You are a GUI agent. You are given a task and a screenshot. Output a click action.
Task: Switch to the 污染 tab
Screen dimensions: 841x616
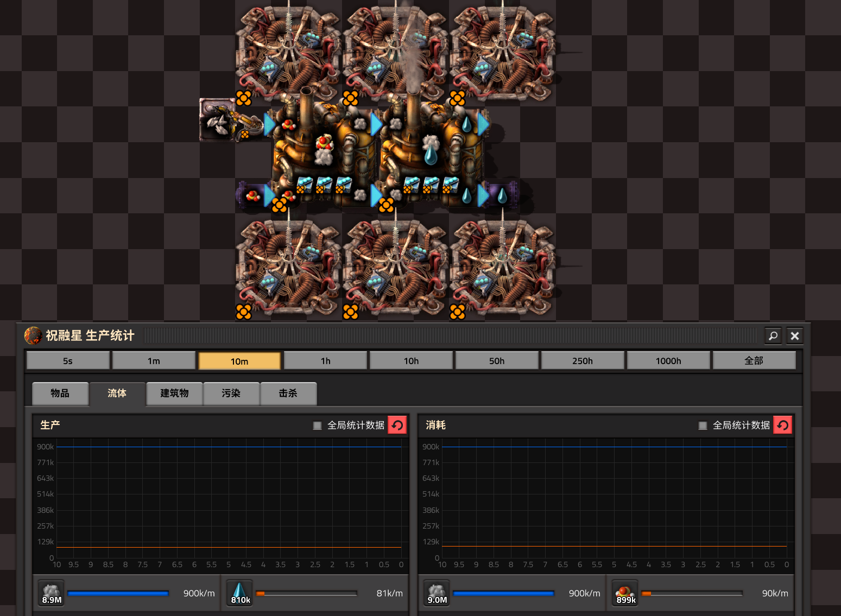tap(231, 393)
